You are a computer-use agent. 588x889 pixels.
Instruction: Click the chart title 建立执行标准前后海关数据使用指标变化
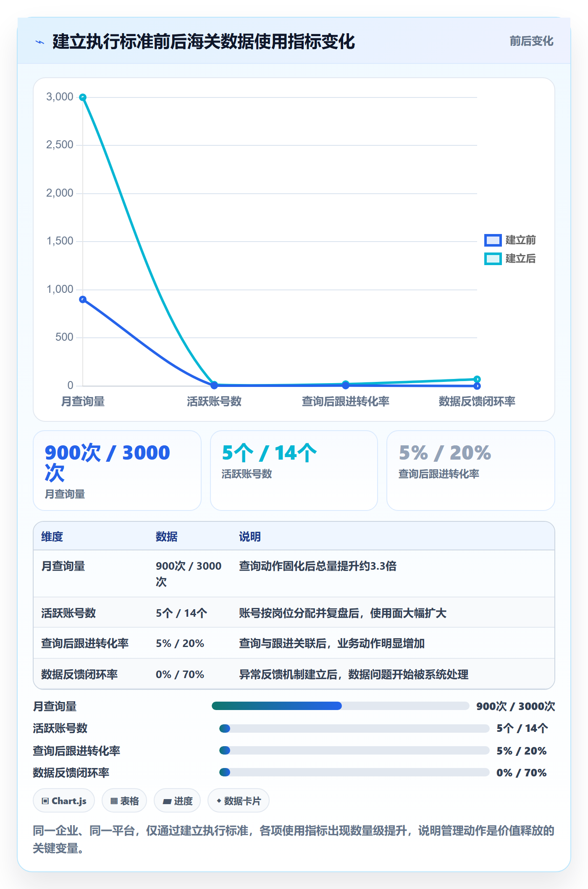204,42
